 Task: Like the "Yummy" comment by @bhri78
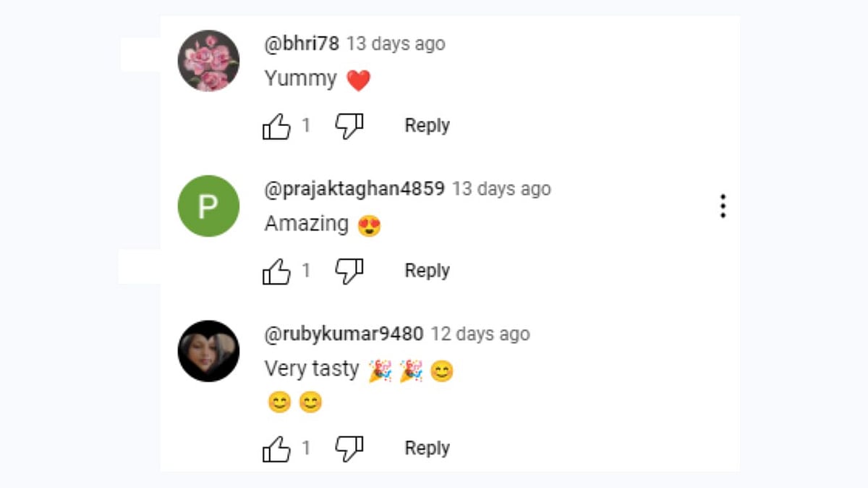[276, 126]
